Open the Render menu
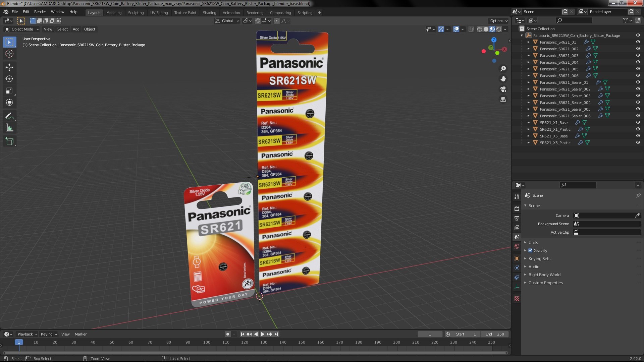This screenshot has width=644, height=362. [40, 12]
